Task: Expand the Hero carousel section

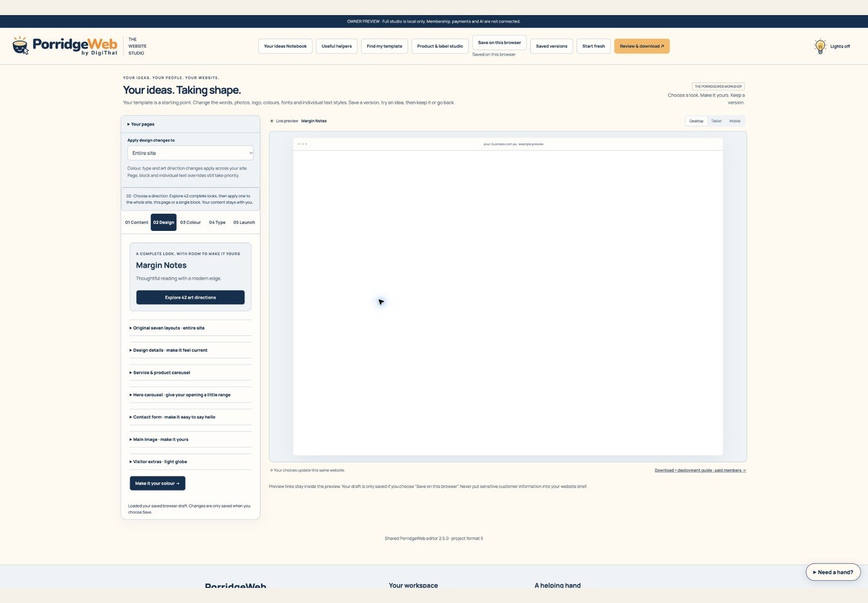Action: click(x=190, y=395)
